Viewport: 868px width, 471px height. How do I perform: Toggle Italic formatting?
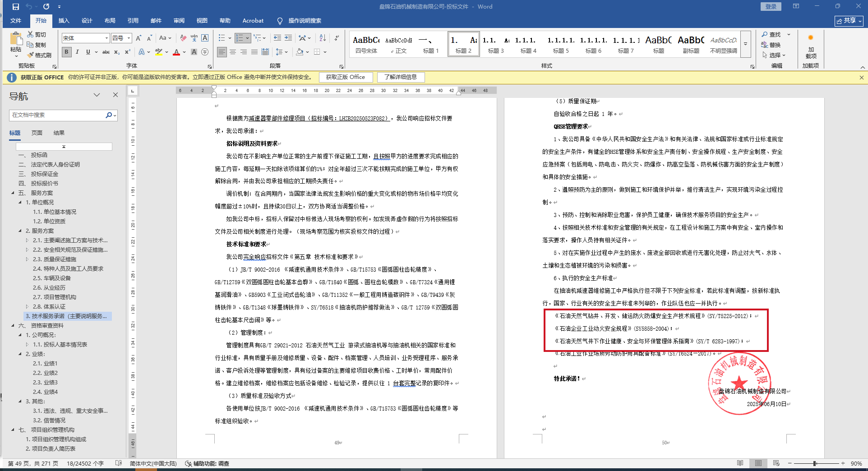click(x=77, y=52)
